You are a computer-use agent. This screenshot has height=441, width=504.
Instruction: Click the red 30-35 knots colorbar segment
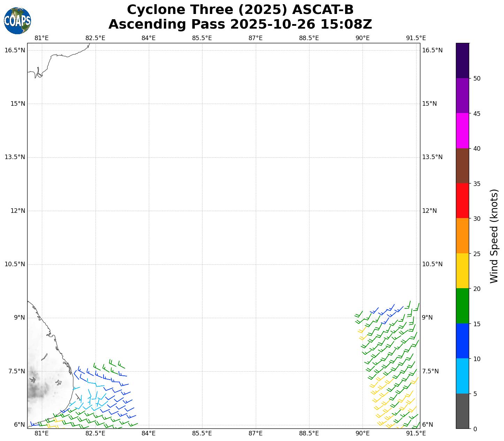click(x=463, y=201)
